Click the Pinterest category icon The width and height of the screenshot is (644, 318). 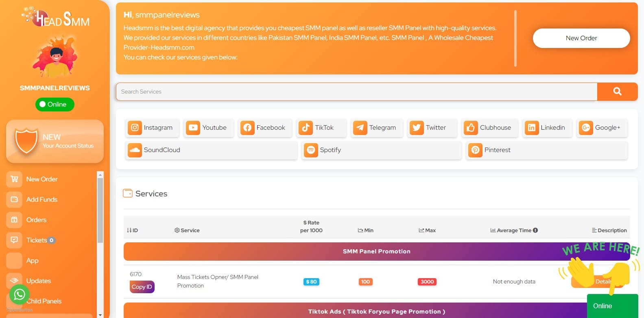475,150
